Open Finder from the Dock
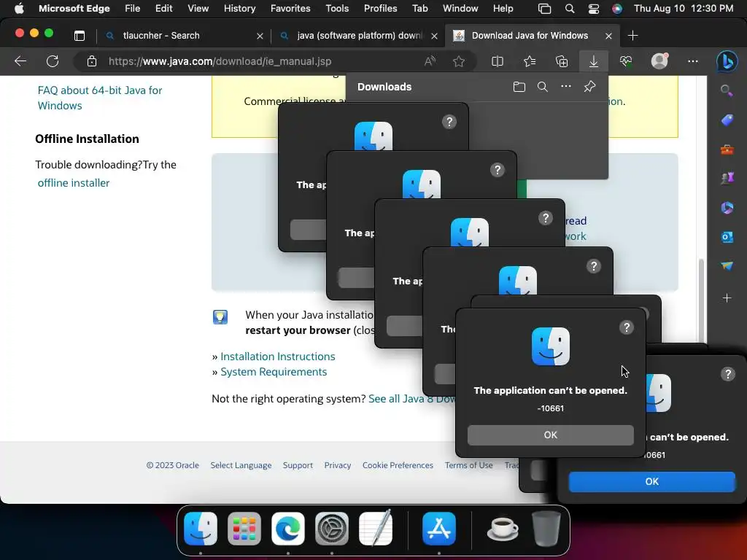Image resolution: width=747 pixels, height=560 pixels. 201,529
